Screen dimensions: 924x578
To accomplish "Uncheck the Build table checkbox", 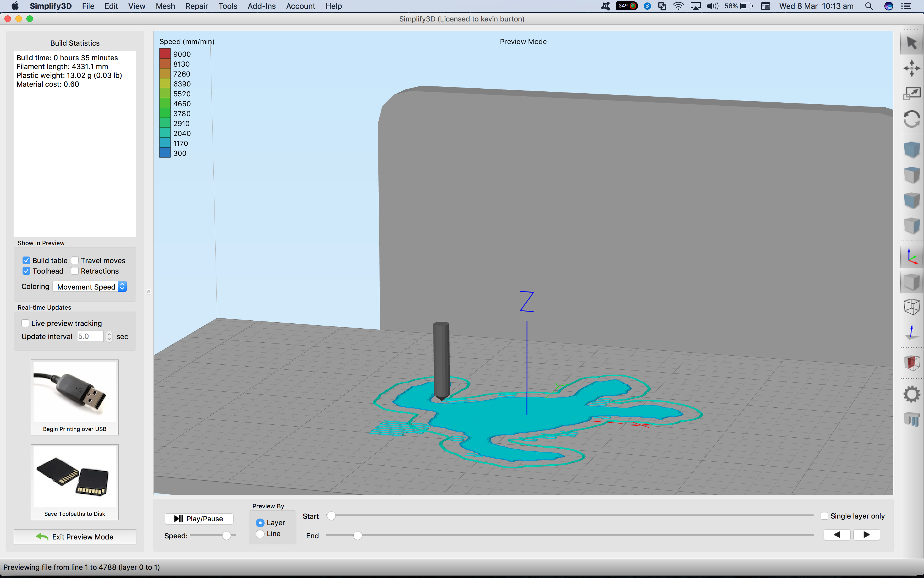I will click(26, 260).
